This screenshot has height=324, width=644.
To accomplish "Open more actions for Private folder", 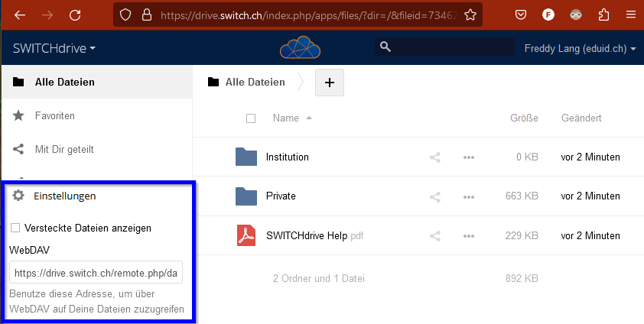I will 469,196.
